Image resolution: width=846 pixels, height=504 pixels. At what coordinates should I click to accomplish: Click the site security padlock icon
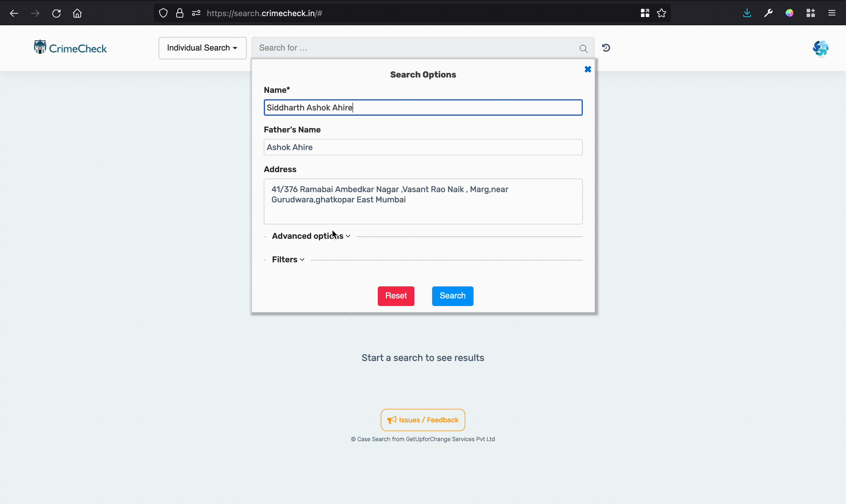point(180,13)
